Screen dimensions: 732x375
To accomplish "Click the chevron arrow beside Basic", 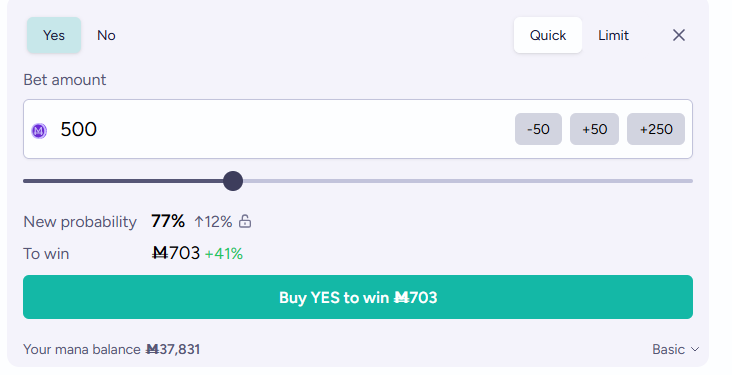I will click(695, 349).
